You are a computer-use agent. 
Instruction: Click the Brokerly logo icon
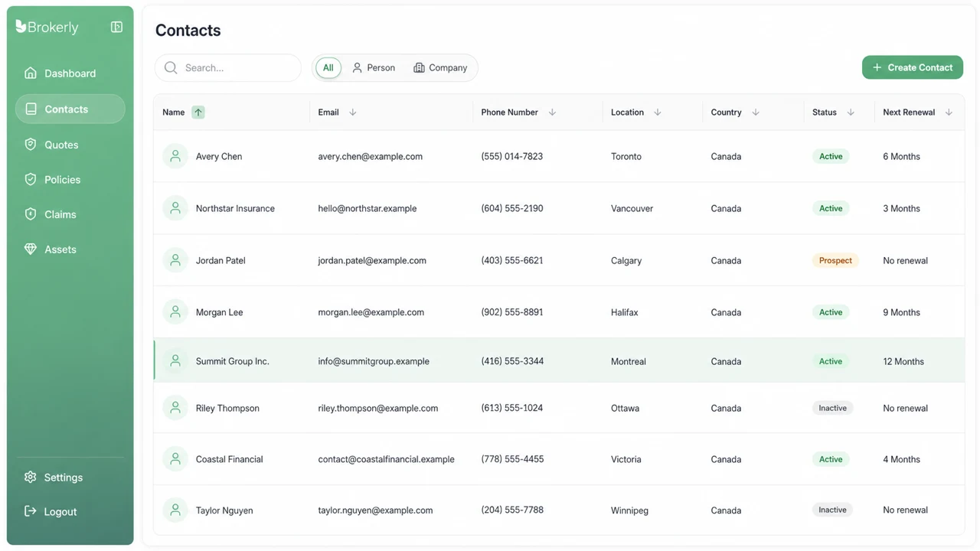coord(21,27)
